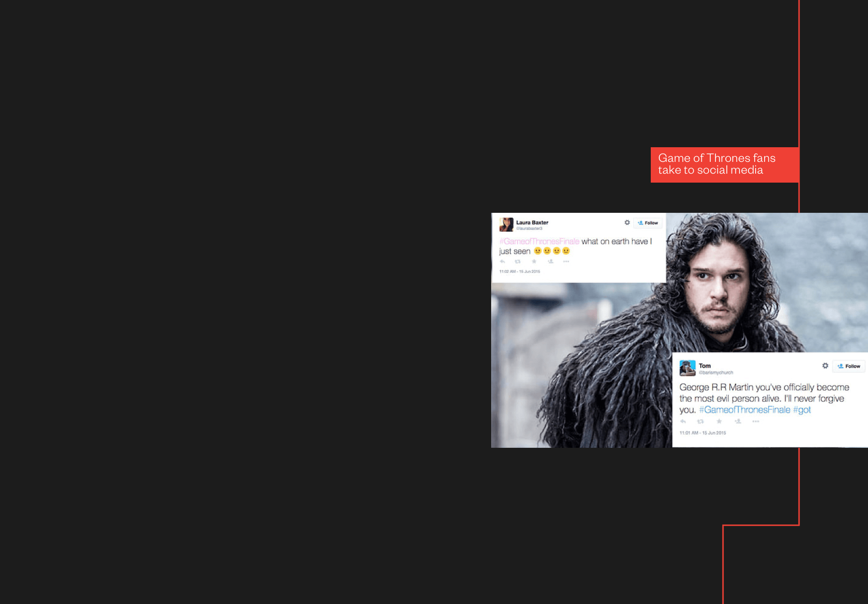The height and width of the screenshot is (604, 868).
Task: Open Laura Baxter's profile picture
Action: (506, 225)
